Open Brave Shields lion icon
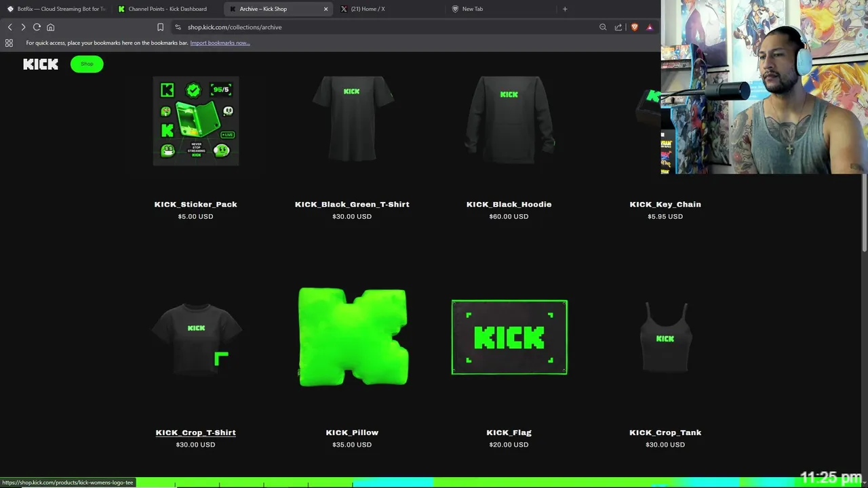868x488 pixels. [x=635, y=27]
